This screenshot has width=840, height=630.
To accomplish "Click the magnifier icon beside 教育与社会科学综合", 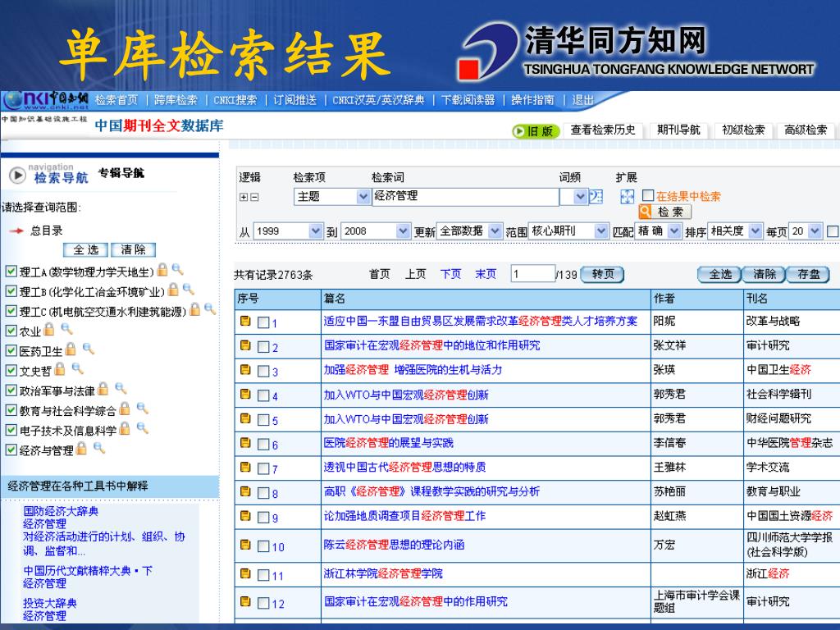I will [x=142, y=409].
